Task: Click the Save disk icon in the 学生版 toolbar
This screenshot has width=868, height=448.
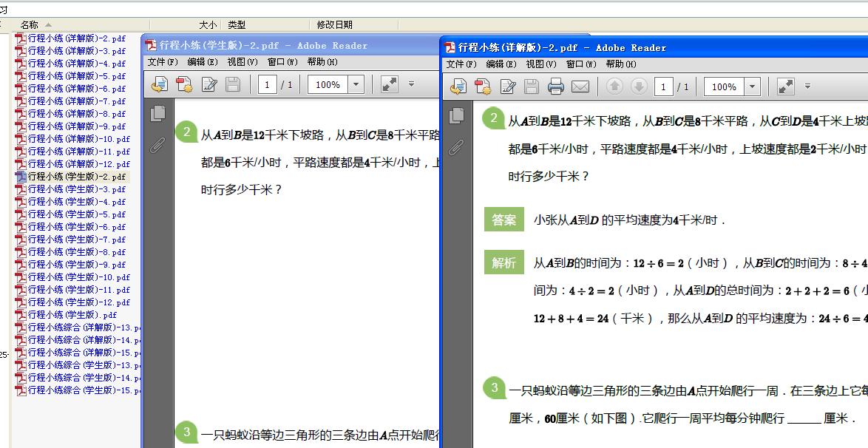Action: coord(233,85)
